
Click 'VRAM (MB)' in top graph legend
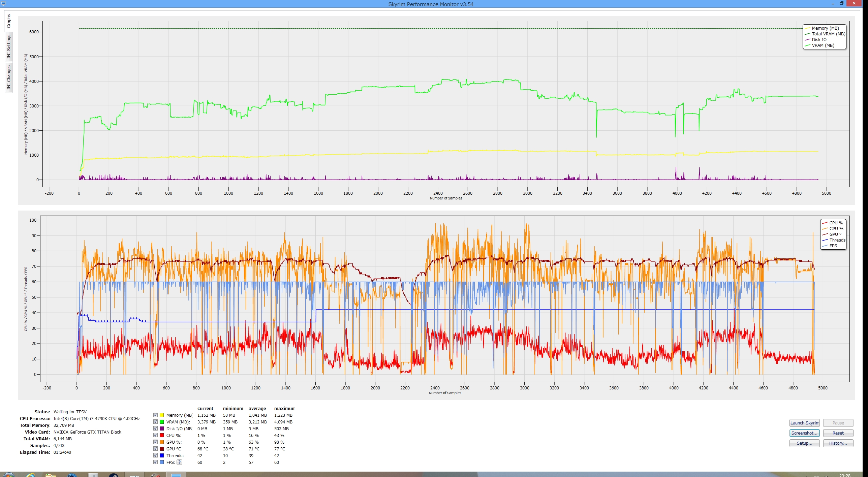(x=823, y=45)
